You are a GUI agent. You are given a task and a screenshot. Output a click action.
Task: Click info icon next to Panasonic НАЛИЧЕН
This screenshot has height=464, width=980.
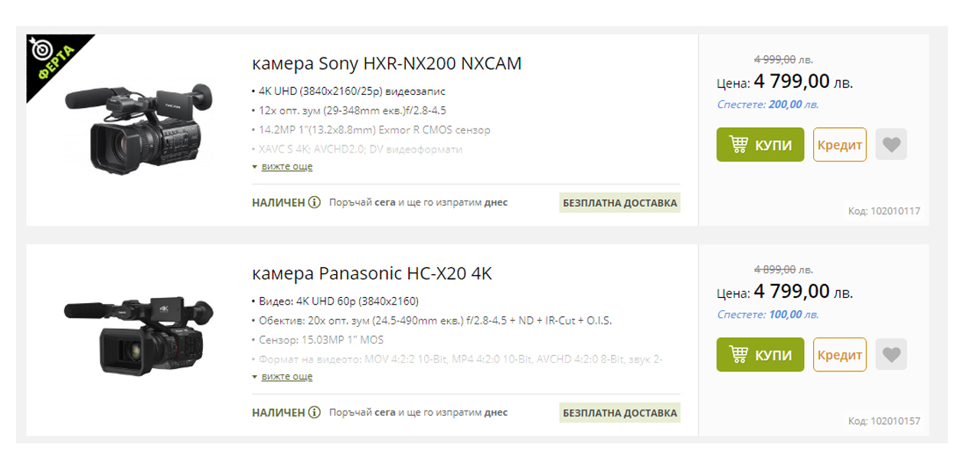(315, 413)
